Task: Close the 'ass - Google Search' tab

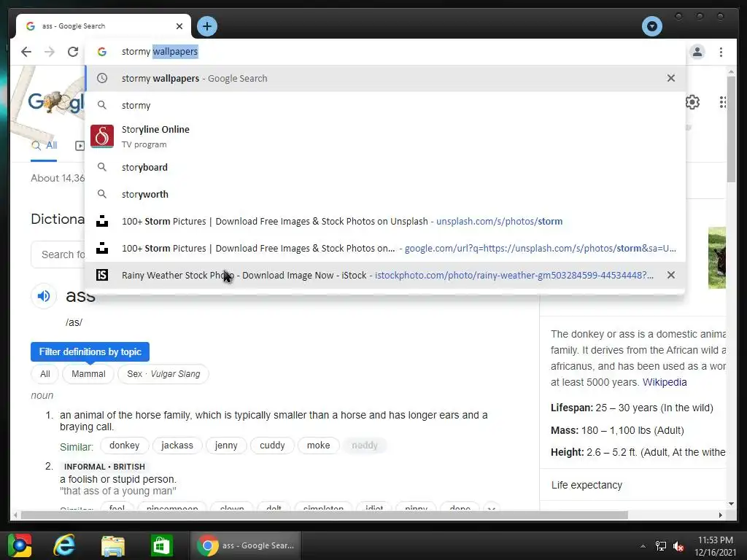Action: click(x=179, y=26)
